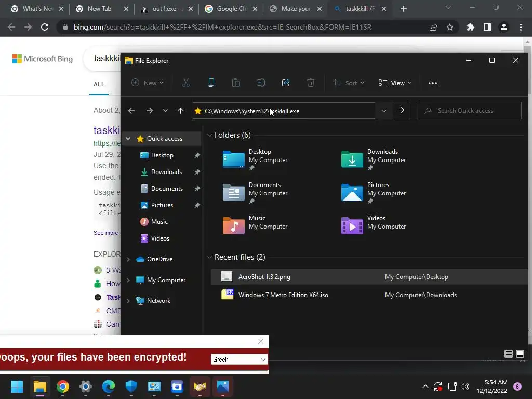Screen dimensions: 532x399
Task: Open Chrome side panel icon
Action: click(487, 27)
